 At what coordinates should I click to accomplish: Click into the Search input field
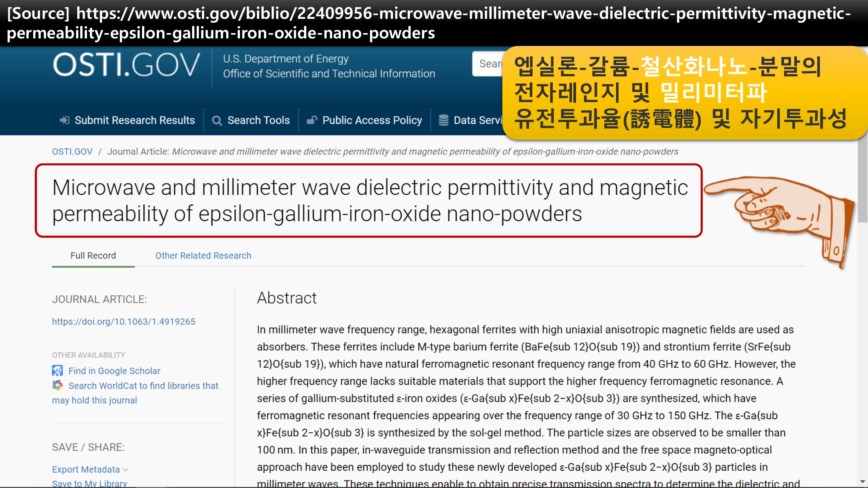click(x=488, y=64)
